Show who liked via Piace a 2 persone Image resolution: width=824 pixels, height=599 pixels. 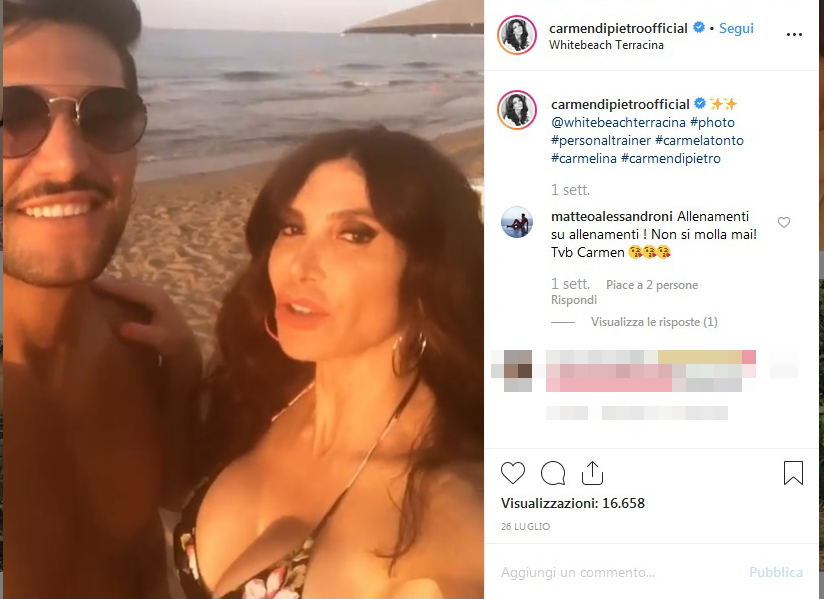(652, 285)
